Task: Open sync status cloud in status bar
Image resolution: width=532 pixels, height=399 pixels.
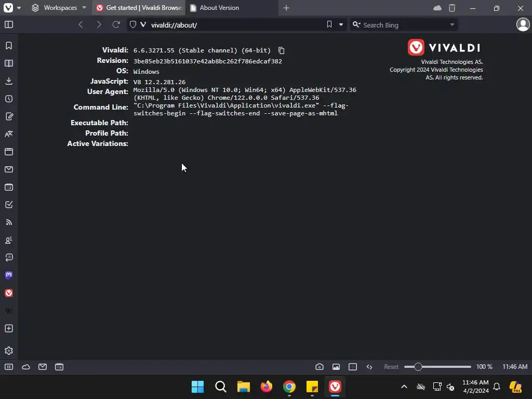Action: click(x=26, y=367)
